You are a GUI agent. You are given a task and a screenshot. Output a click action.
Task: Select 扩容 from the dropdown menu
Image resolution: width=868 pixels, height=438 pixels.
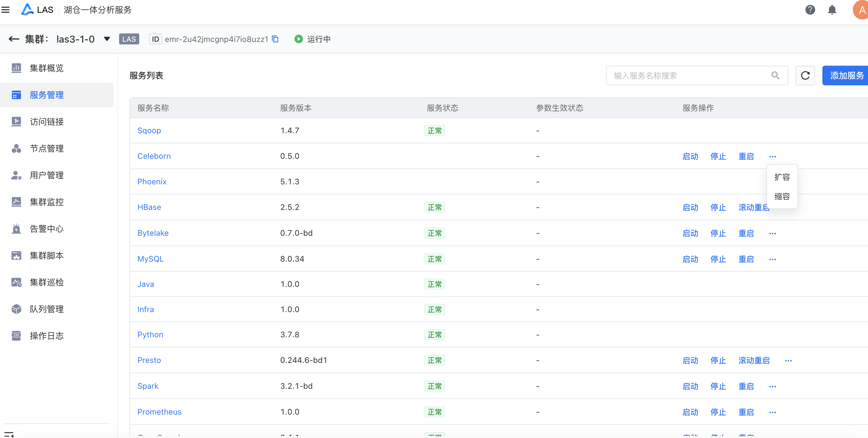(x=782, y=177)
